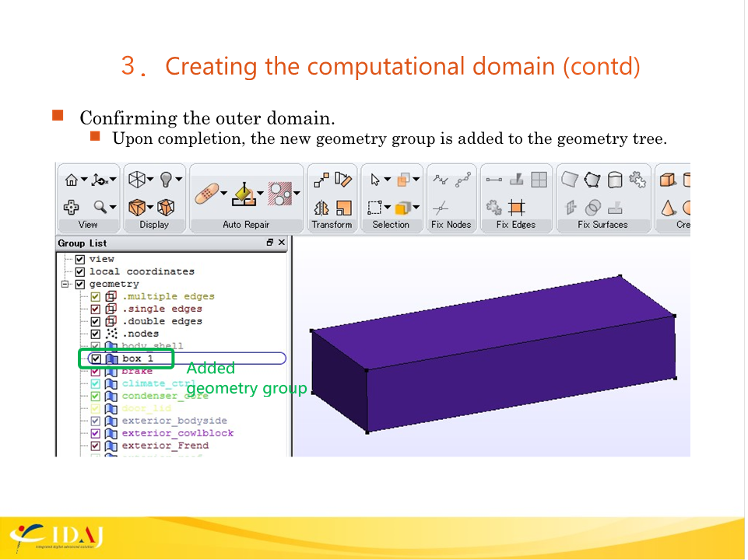
Task: Click the wireframe cube display icon
Action: 135,180
